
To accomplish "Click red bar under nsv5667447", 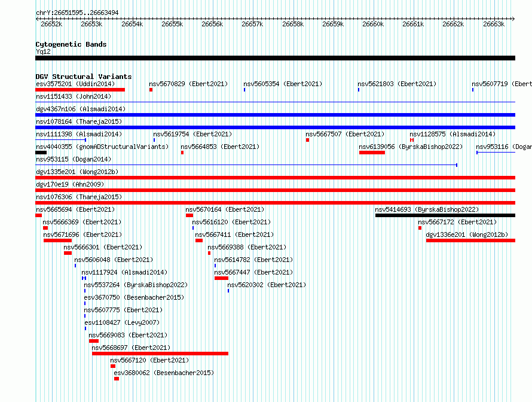I will point(221,278).
